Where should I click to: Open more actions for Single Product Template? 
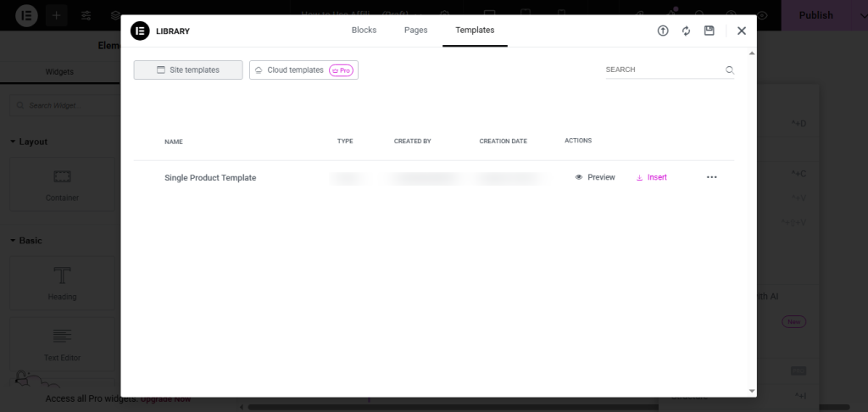711,177
